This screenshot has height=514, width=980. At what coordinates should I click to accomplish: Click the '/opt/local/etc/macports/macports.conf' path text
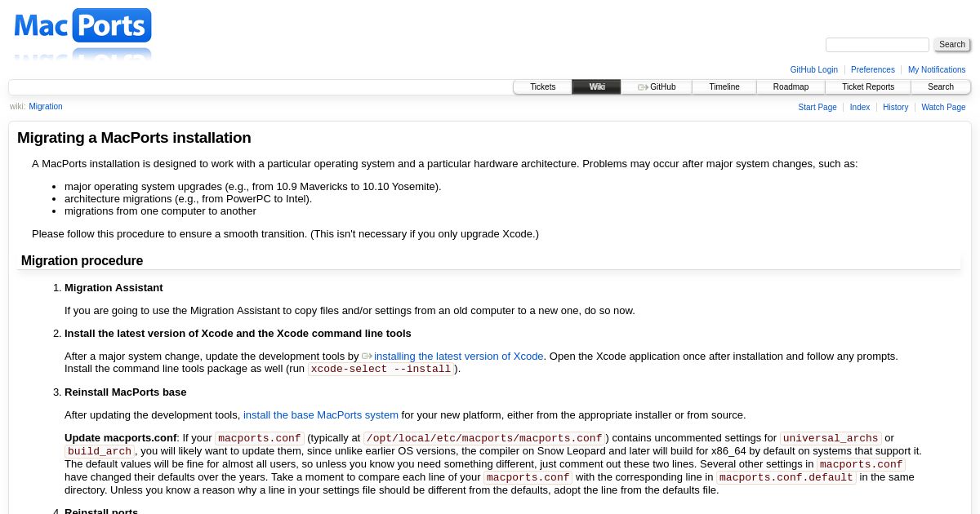[x=484, y=438]
